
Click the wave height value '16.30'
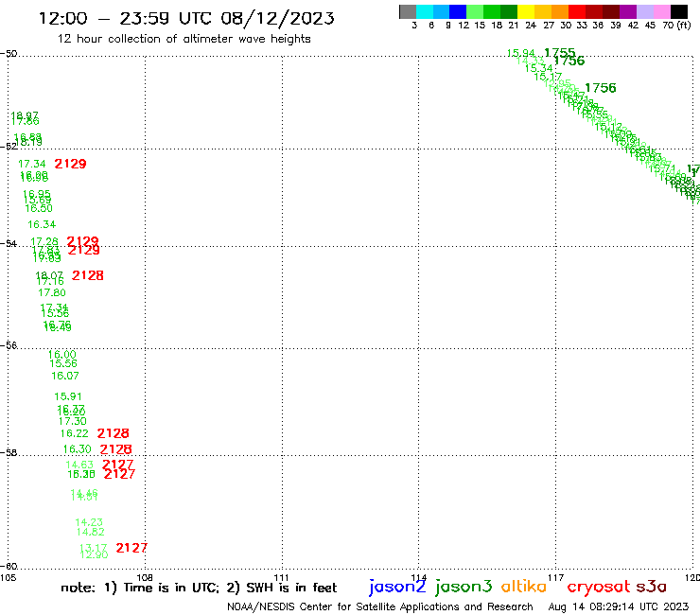[78, 448]
